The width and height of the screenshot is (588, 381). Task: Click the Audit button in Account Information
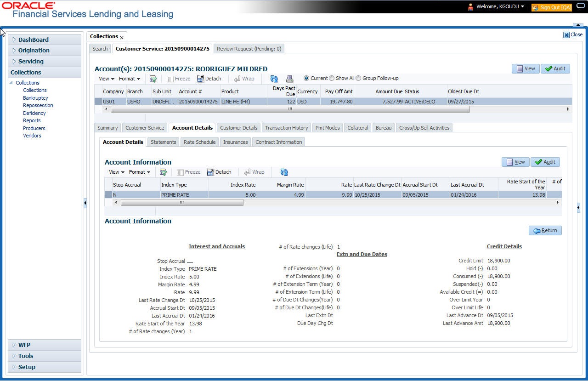(x=545, y=162)
